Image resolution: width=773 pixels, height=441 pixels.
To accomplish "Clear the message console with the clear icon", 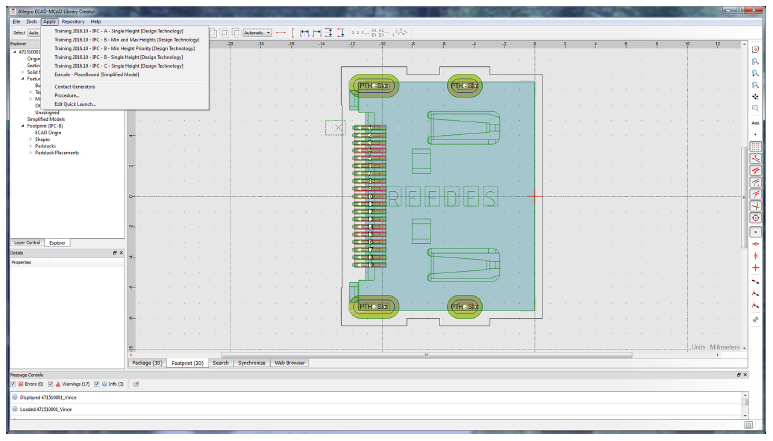I will pos(136,383).
